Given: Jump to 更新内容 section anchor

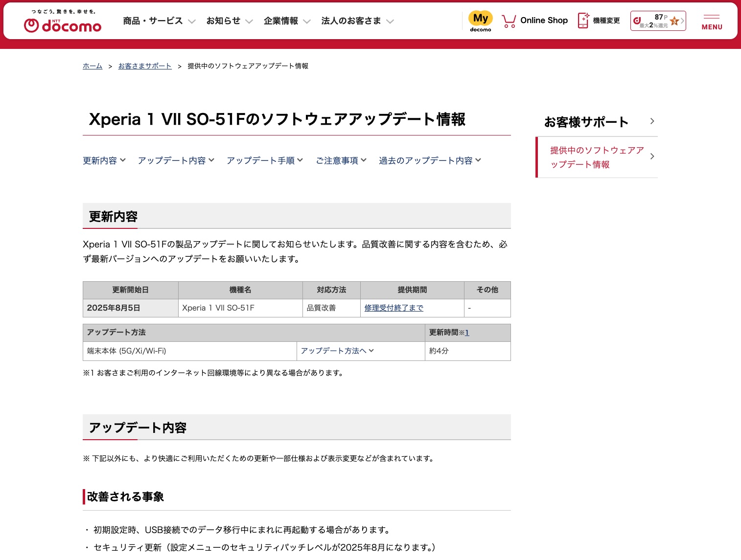Looking at the screenshot, I should [104, 160].
